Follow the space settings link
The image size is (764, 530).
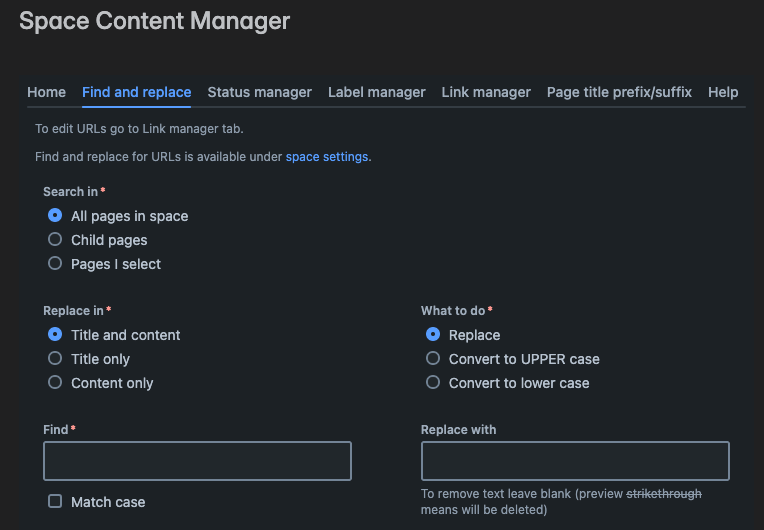point(327,157)
